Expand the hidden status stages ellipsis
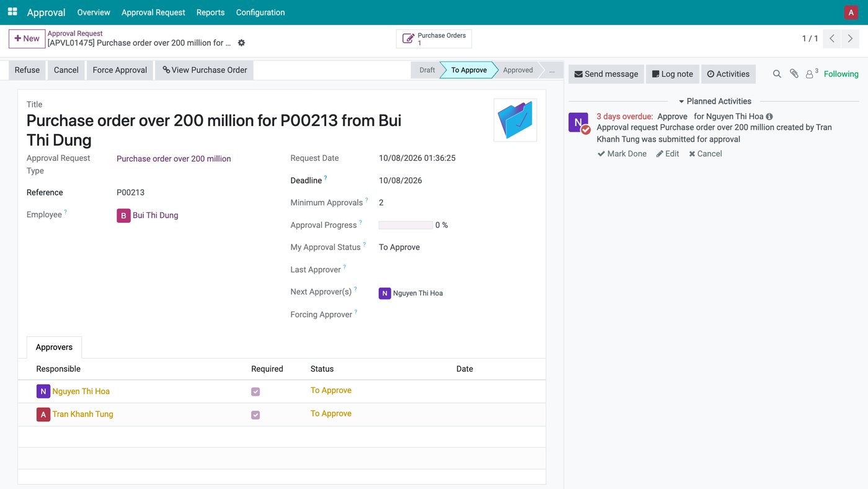The image size is (868, 489). [x=552, y=70]
